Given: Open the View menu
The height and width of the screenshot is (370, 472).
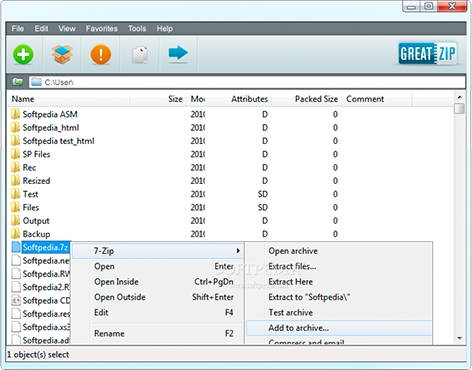Looking at the screenshot, I should click(67, 29).
